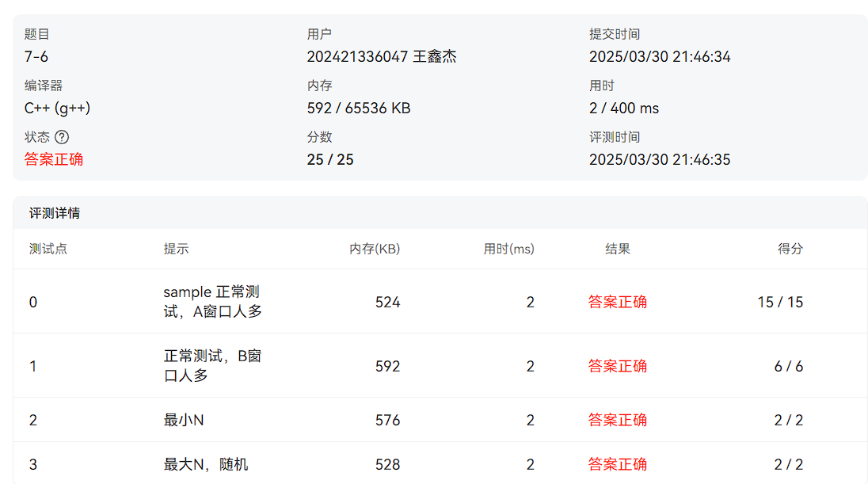Click the 得分 column header
This screenshot has width=868, height=484.
[x=793, y=249]
